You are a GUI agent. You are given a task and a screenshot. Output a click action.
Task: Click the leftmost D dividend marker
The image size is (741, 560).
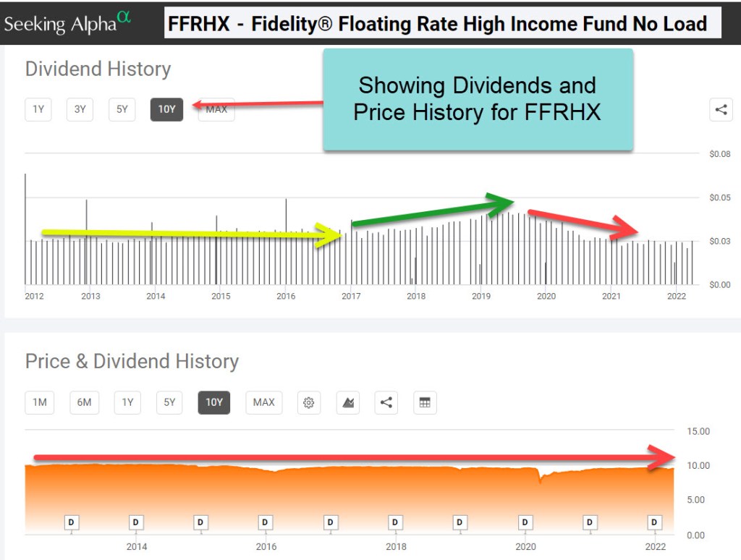point(72,522)
